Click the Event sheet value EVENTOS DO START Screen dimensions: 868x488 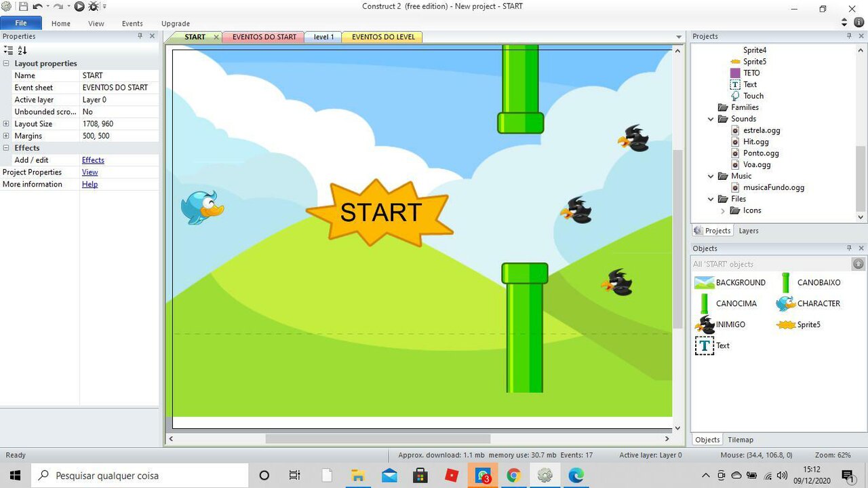click(x=119, y=88)
